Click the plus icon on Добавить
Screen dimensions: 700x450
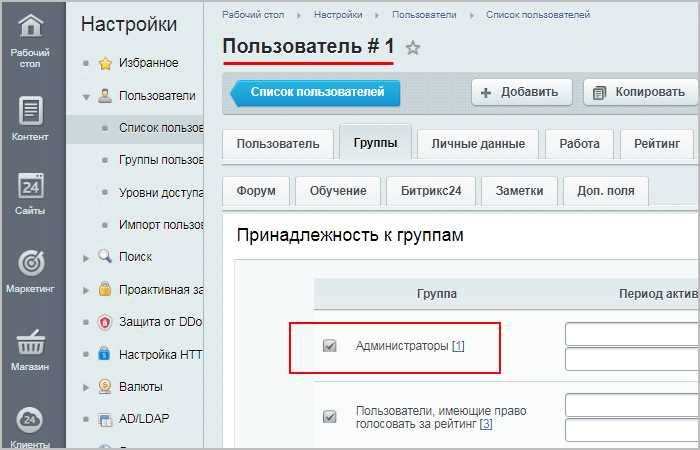pos(486,93)
